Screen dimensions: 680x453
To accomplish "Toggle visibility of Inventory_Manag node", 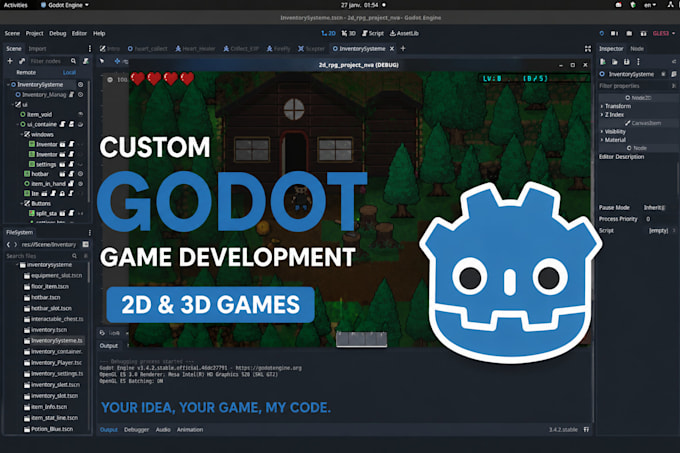I will coord(81,95).
